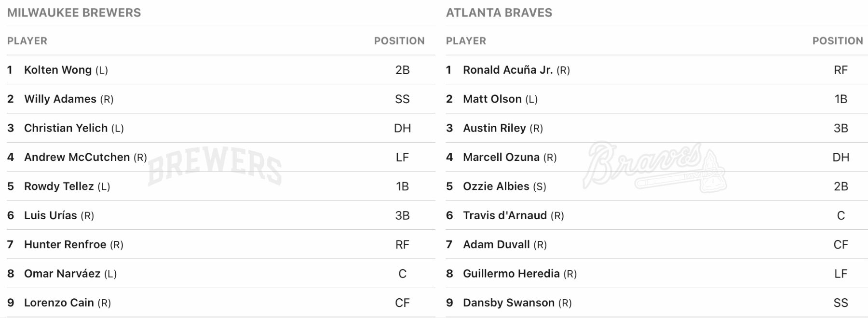Select Rowdy Tellez in the lineup
The width and height of the screenshot is (868, 318).
[59, 186]
